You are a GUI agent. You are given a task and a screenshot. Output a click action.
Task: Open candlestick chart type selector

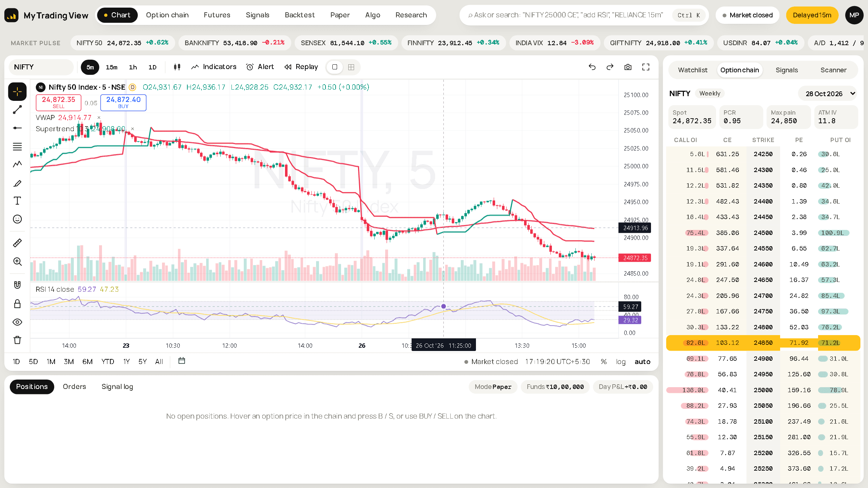pyautogui.click(x=177, y=67)
